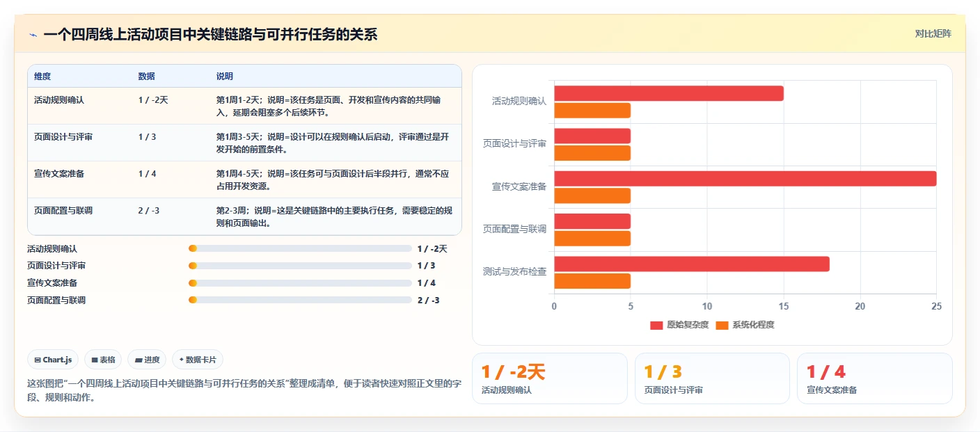
Task: Click the progress label 页面配置与联调
Action: (56, 301)
